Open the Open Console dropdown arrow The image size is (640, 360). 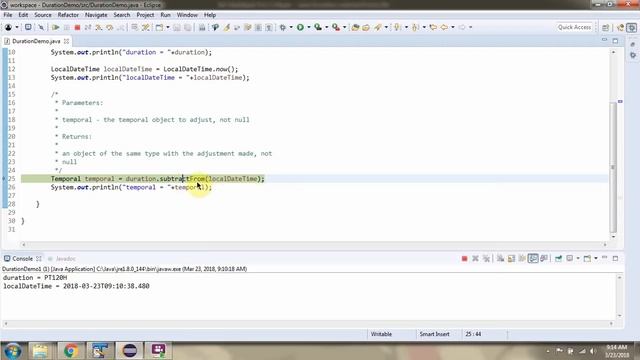click(596, 258)
